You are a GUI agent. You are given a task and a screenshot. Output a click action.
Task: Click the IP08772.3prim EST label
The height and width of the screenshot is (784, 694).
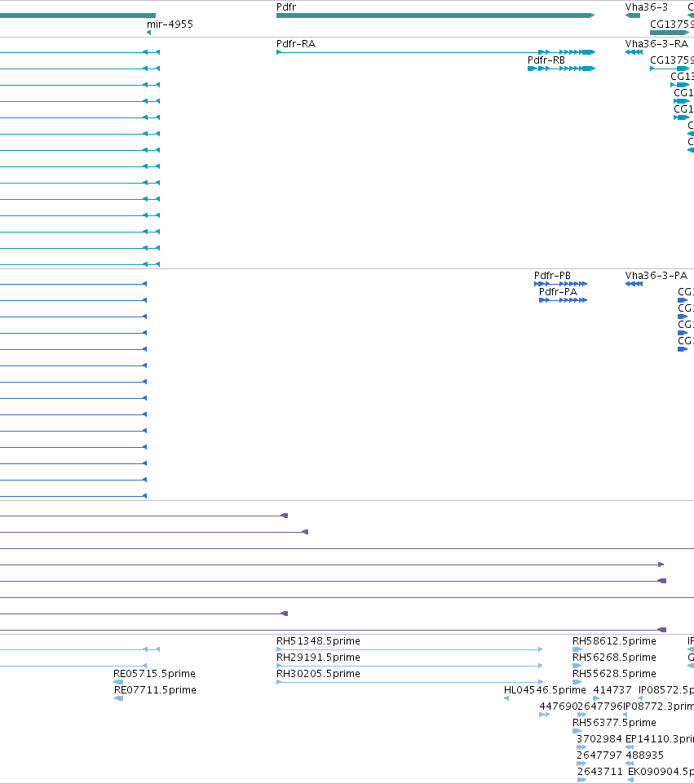(659, 706)
